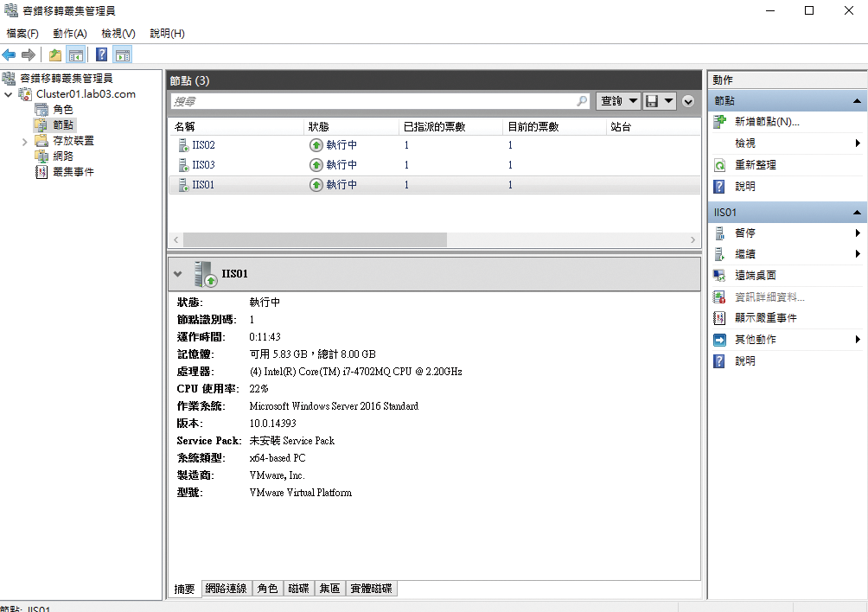The width and height of the screenshot is (868, 612).
Task: Click the horizontal scrollbar thumb in node list
Action: 315,239
